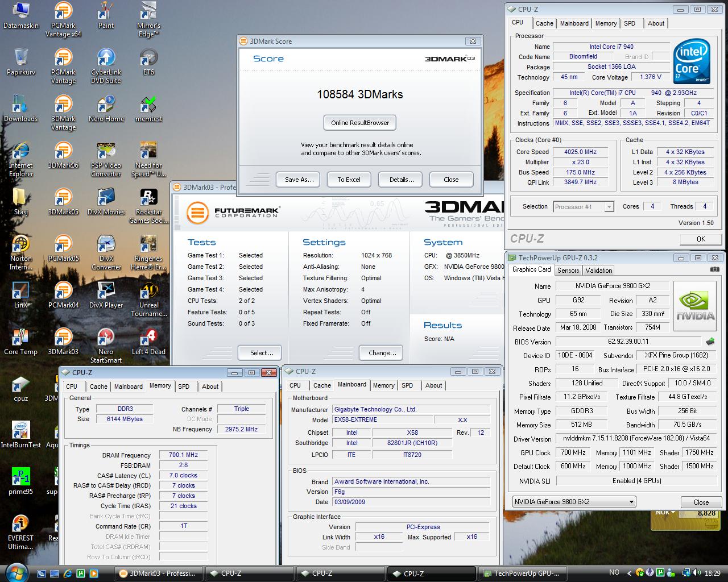Open the Papirkurv recycle bin
The width and height of the screenshot is (728, 582).
pos(21,62)
